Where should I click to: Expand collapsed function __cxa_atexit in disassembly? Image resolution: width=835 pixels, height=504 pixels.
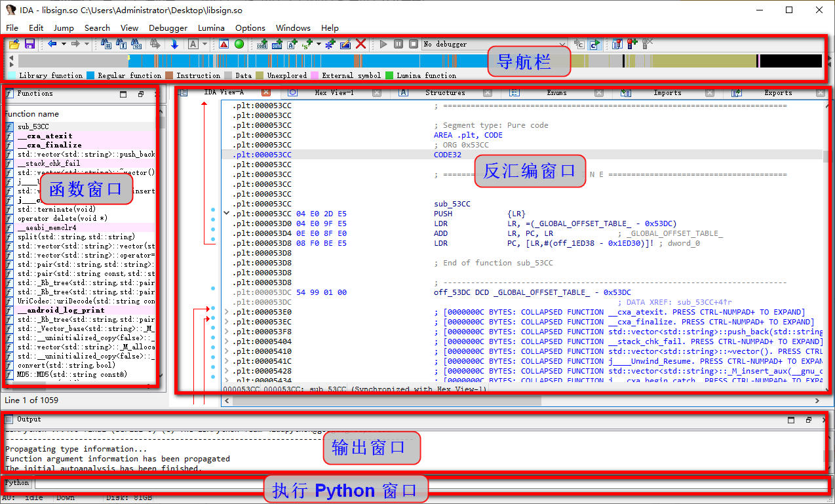pyautogui.click(x=227, y=312)
